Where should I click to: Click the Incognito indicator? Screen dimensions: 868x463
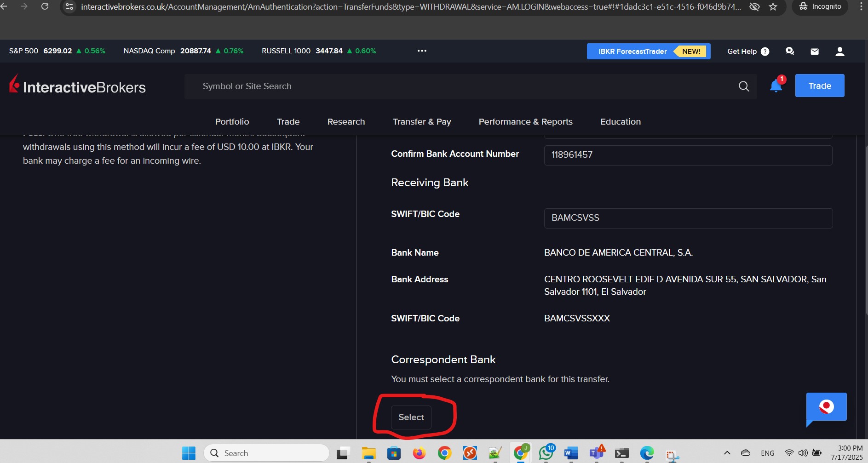pos(820,6)
